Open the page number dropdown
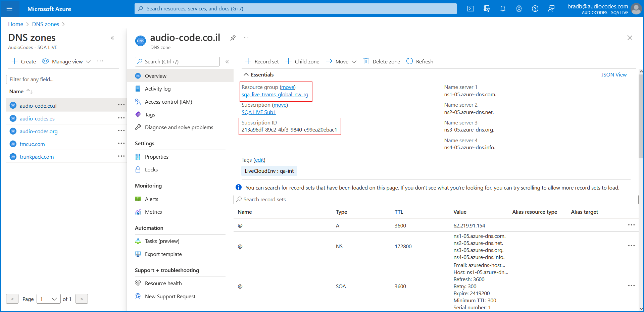The height and width of the screenshot is (312, 644). [48, 299]
